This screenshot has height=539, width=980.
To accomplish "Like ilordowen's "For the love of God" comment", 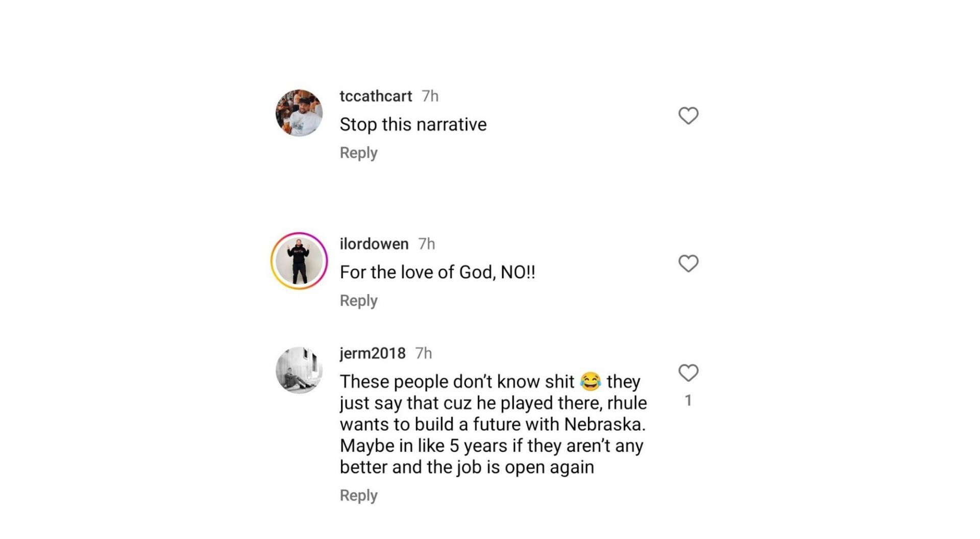I will point(688,263).
